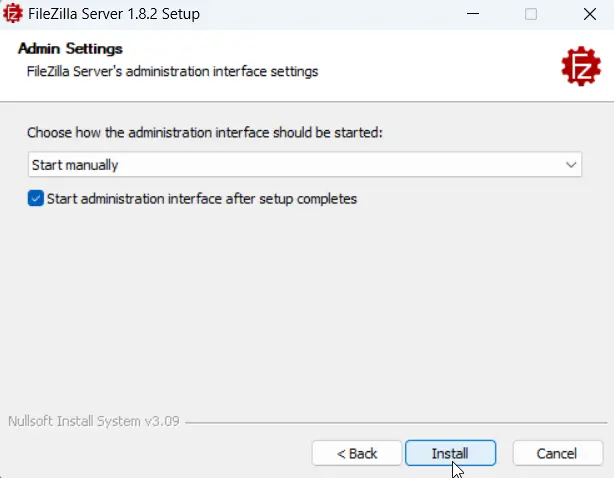Screen dimensions: 614x478
Task: Click the blue checkmark in the checkbox
Action: point(36,198)
